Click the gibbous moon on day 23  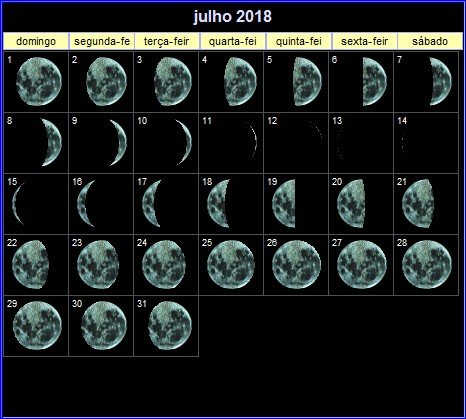pyautogui.click(x=98, y=264)
